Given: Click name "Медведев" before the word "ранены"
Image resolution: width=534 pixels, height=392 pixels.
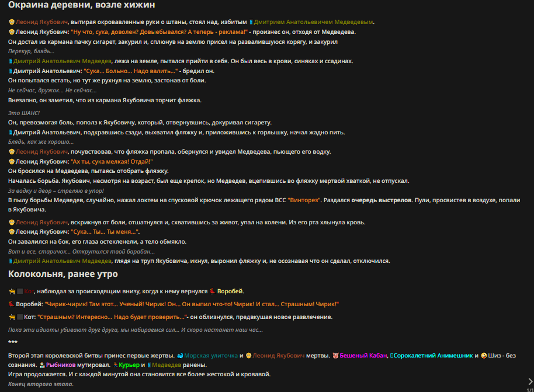Looking at the screenshot, I should click(167, 365).
